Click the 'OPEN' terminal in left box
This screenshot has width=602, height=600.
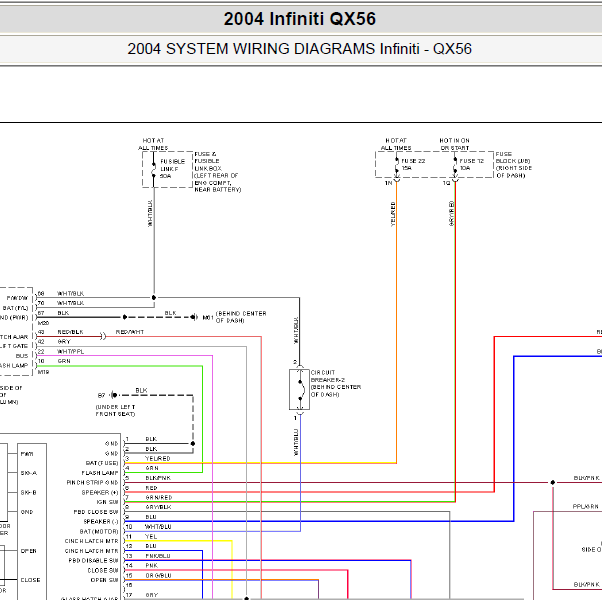(29, 551)
